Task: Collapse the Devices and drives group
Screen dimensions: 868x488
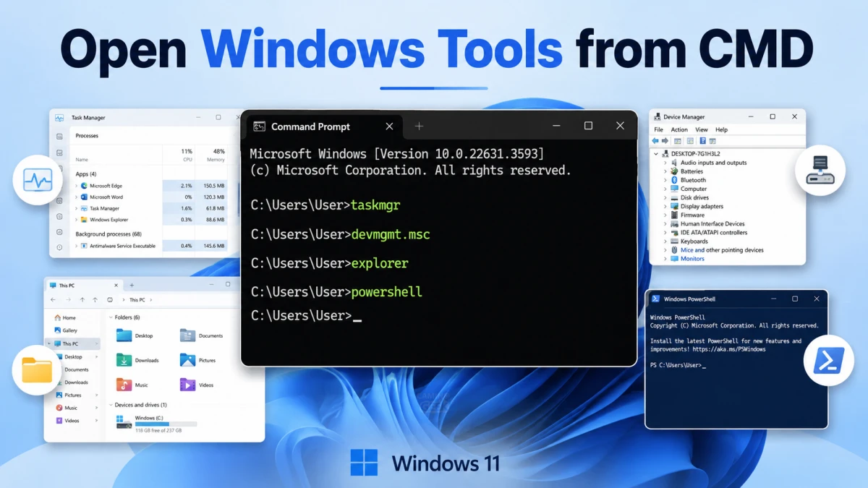Action: click(111, 405)
